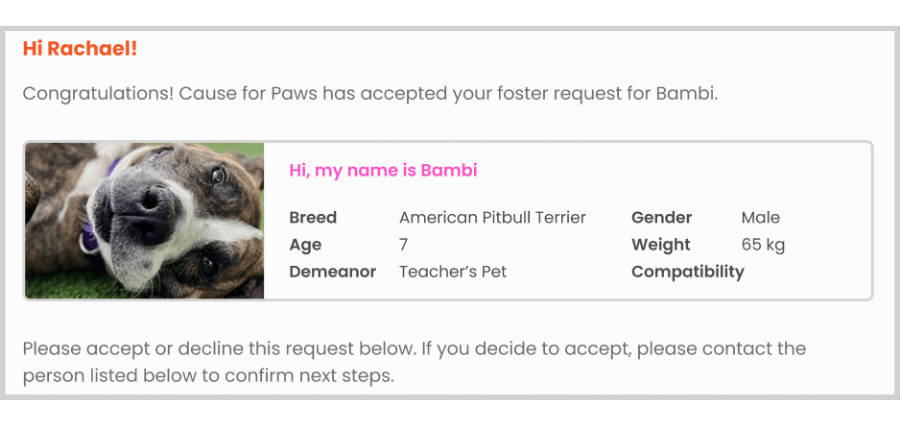Click the "Hi Rachael!" greeting heading
This screenshot has width=900, height=427.
[80, 49]
